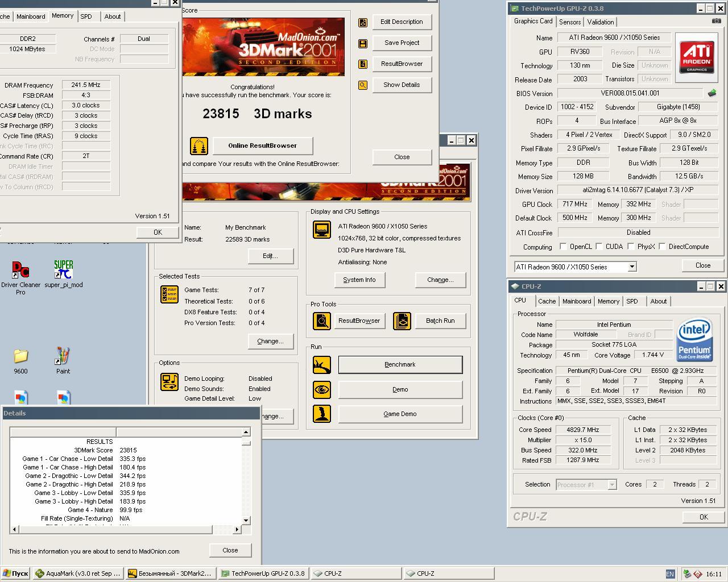Click Change... under Selected Tests

point(270,341)
